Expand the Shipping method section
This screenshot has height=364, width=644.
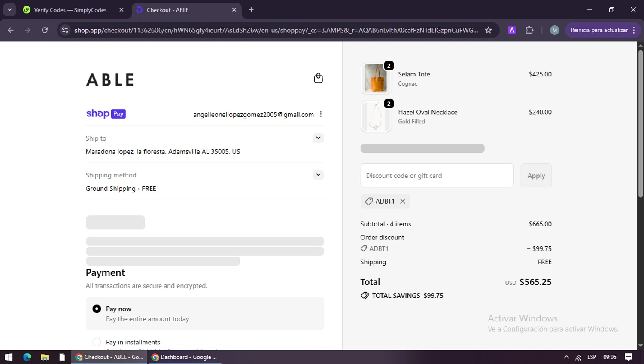point(318,175)
